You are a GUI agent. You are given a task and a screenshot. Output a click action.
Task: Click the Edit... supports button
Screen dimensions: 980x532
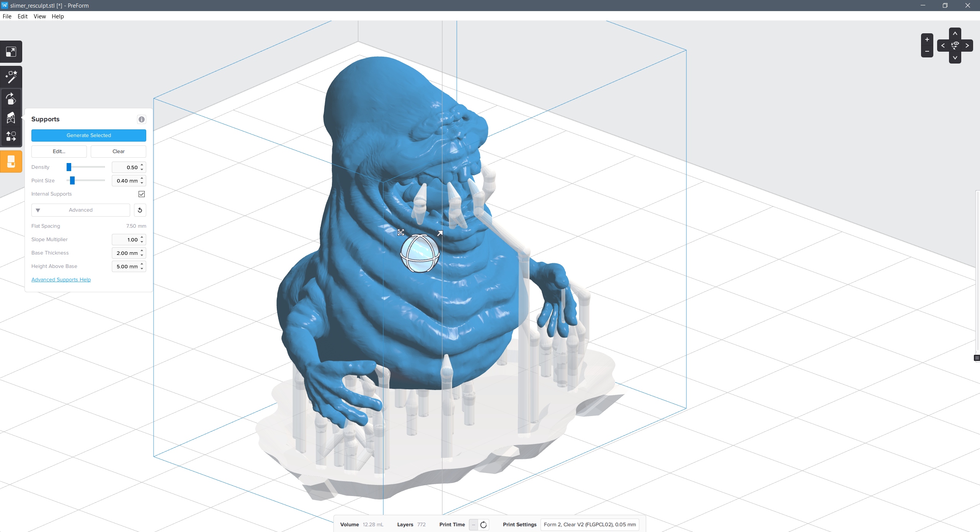pos(59,152)
